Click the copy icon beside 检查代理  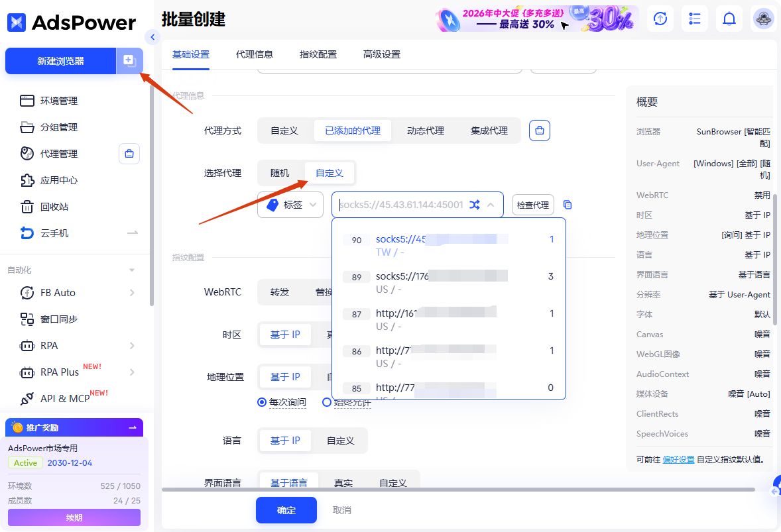[x=568, y=205]
